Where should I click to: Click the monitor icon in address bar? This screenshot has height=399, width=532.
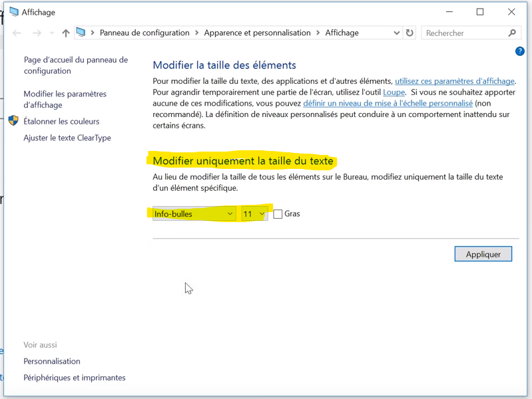(x=81, y=32)
